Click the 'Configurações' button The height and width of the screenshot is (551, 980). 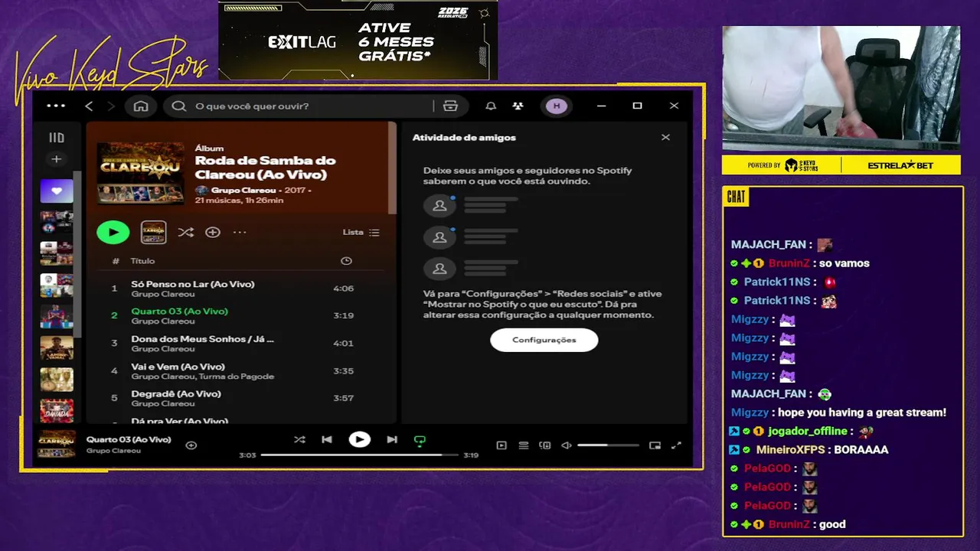(544, 340)
